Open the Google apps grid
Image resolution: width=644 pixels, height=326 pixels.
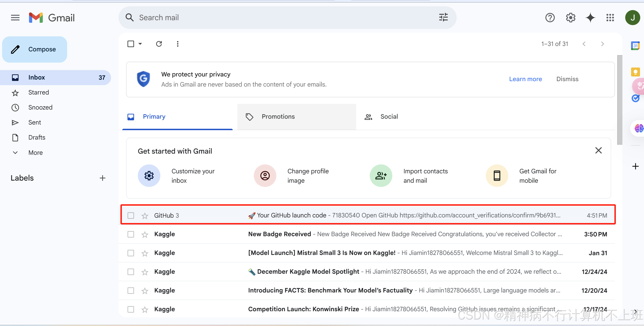610,18
